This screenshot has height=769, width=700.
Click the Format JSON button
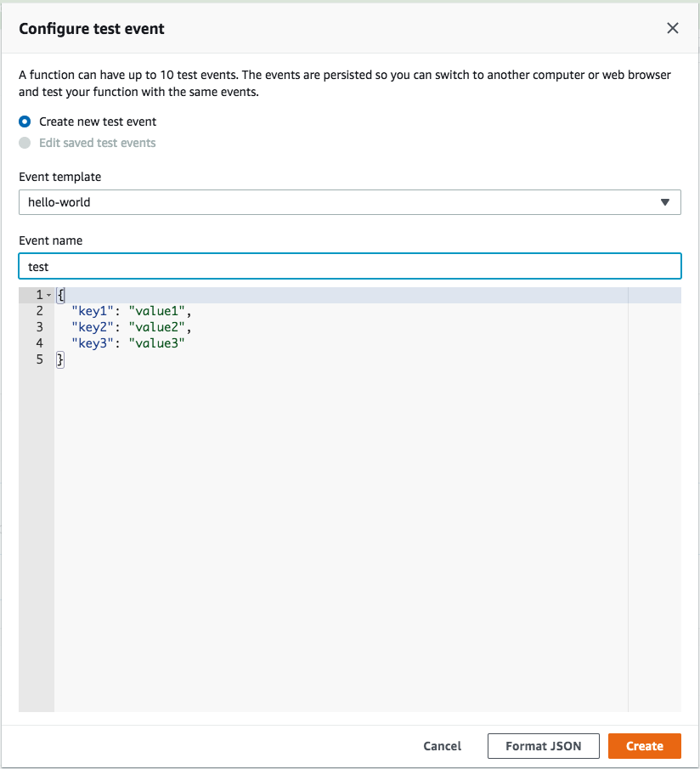click(x=543, y=746)
